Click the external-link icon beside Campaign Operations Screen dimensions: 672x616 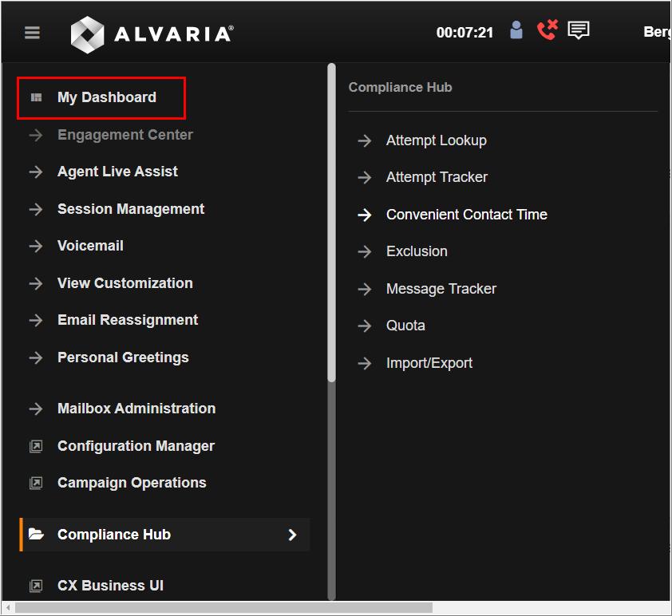coord(36,483)
